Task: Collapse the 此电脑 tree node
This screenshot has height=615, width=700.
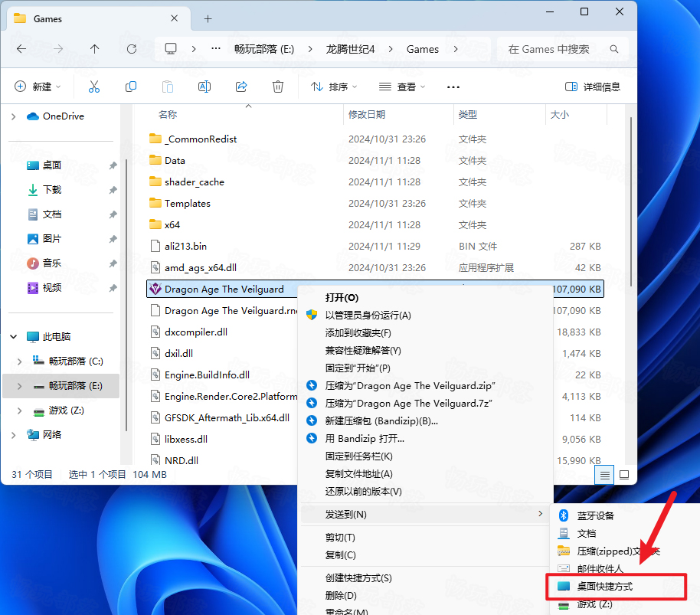Action: 13,336
